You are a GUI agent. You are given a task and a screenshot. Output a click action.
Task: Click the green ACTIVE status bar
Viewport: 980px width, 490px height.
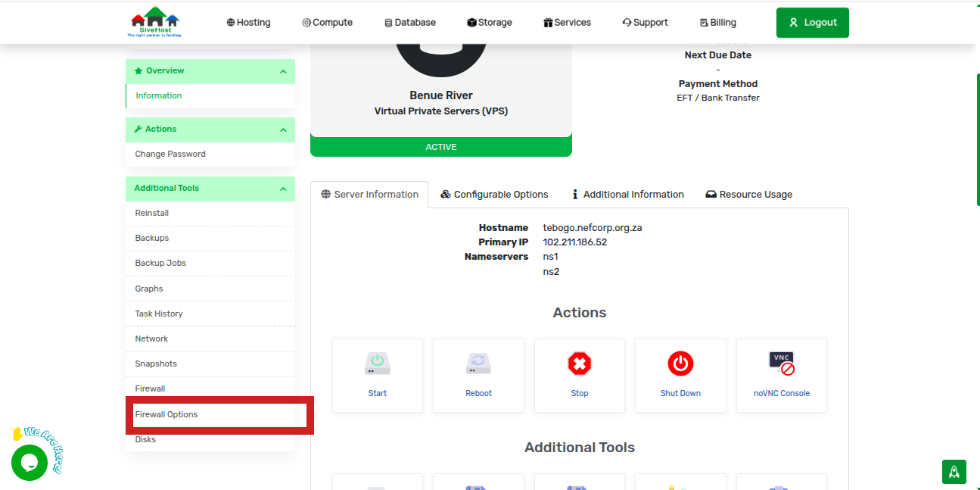pyautogui.click(x=441, y=146)
